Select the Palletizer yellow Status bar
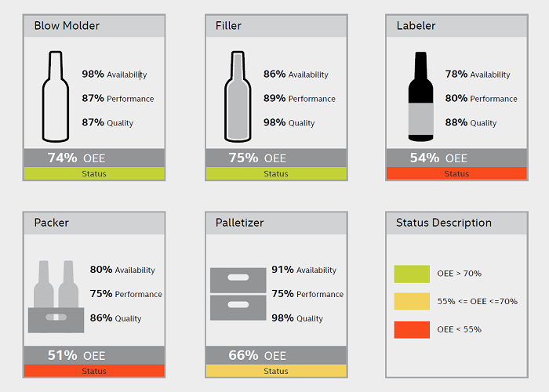The image size is (549, 392). point(275,371)
